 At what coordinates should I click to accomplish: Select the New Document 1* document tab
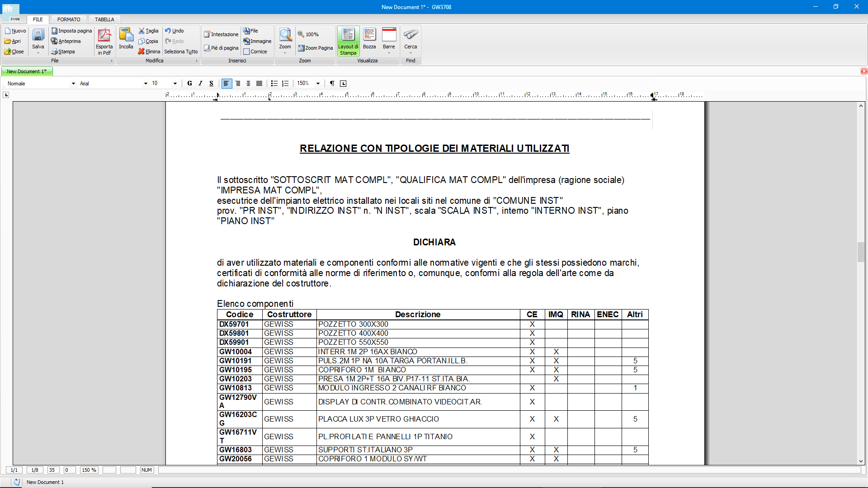27,71
